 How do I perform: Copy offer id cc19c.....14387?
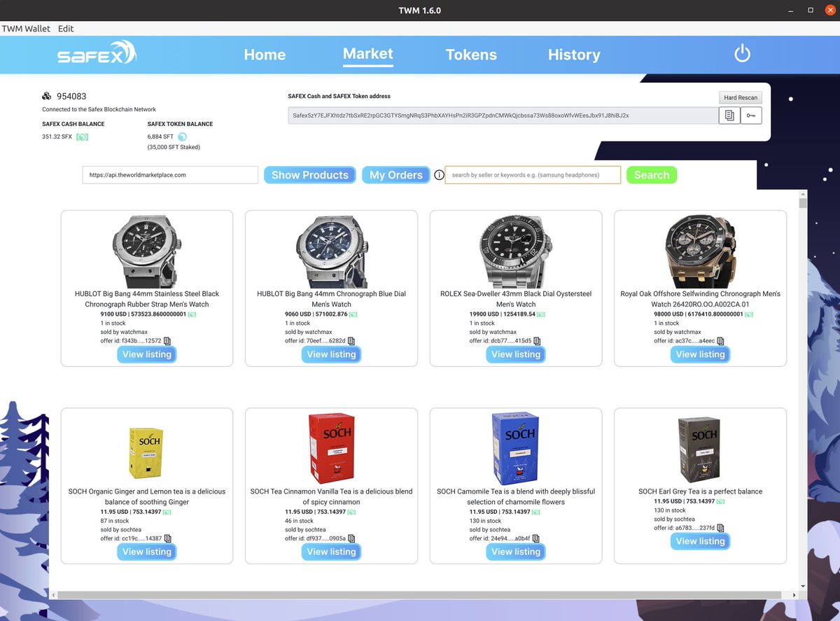click(x=167, y=538)
